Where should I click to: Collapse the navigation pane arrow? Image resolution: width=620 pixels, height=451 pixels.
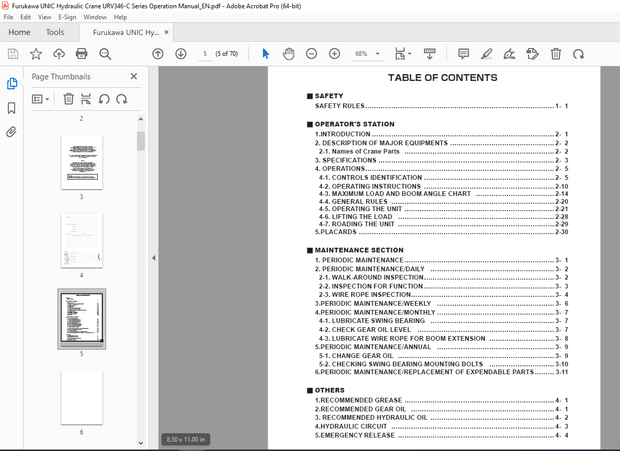pyautogui.click(x=153, y=258)
